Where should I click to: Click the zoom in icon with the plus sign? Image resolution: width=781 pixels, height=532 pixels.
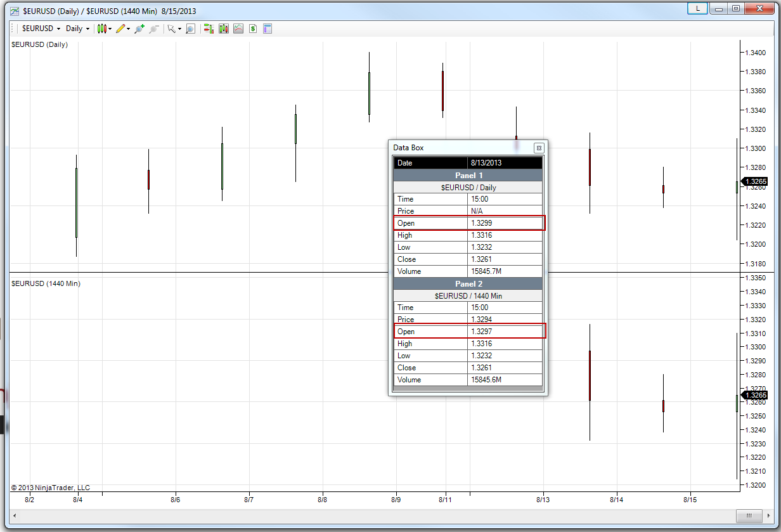tap(139, 29)
